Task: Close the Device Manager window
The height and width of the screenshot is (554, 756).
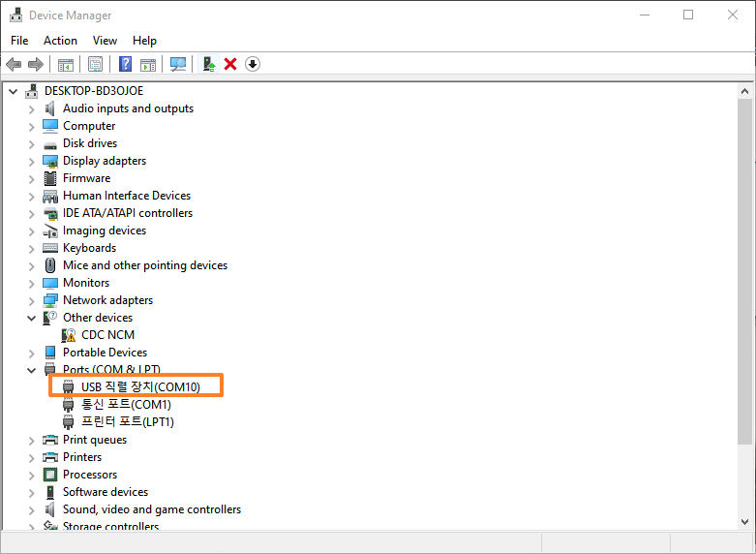Action: [x=733, y=15]
